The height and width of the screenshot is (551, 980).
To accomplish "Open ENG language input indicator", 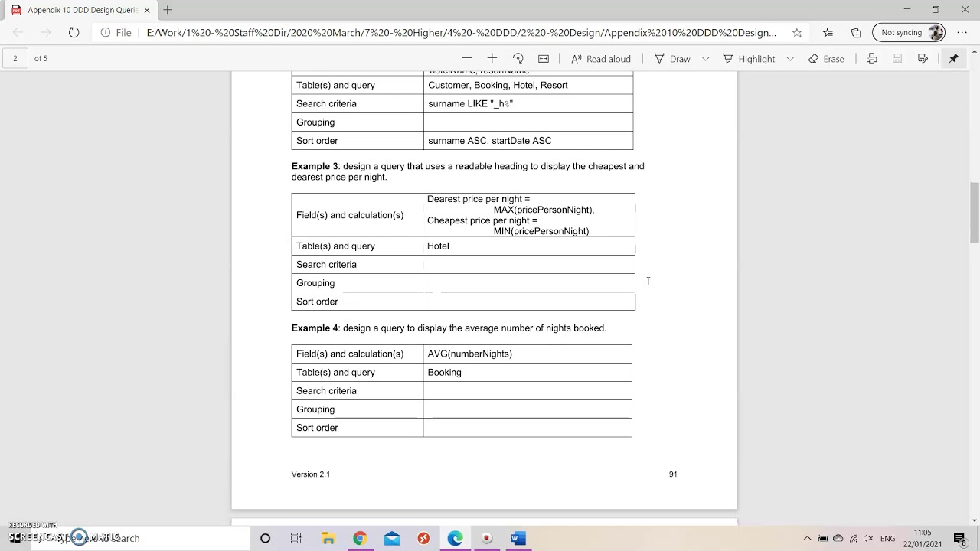I will (888, 539).
